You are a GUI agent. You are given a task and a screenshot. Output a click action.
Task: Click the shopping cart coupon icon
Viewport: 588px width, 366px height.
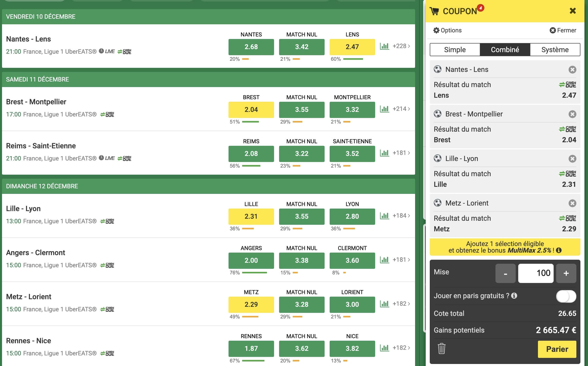pyautogui.click(x=434, y=11)
